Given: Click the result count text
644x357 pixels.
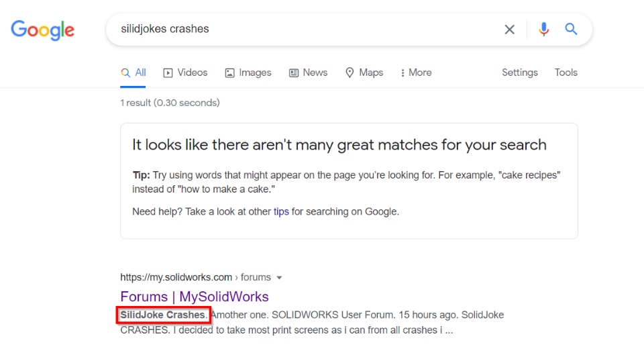Looking at the screenshot, I should coord(170,103).
